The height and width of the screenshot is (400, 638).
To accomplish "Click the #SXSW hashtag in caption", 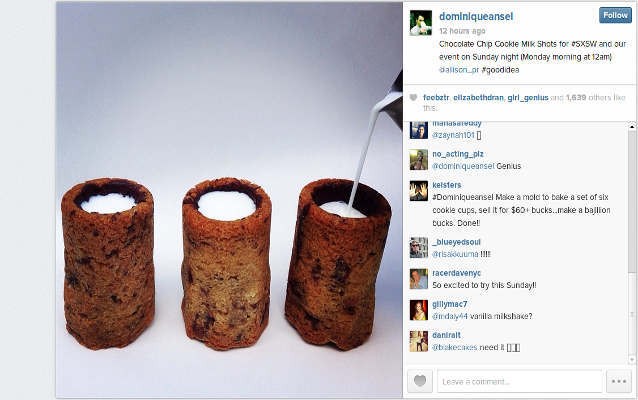I will click(583, 44).
